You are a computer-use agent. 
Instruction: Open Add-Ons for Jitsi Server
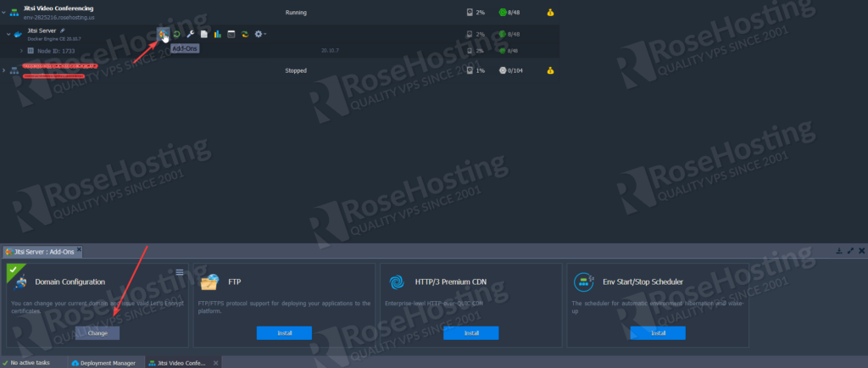pos(163,34)
